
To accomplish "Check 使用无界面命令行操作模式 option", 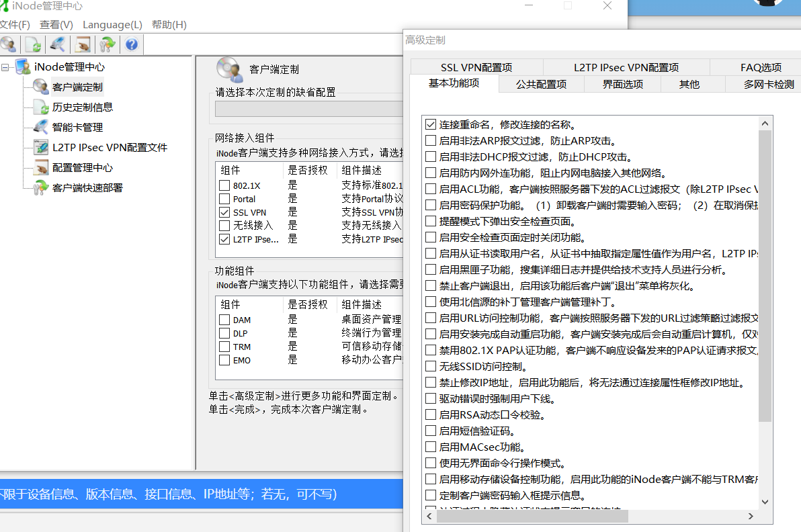I will (x=431, y=463).
